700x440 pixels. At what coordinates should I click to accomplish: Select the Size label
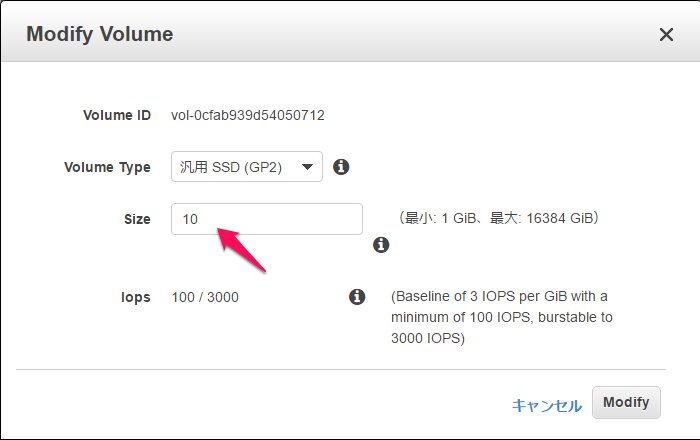click(x=137, y=219)
